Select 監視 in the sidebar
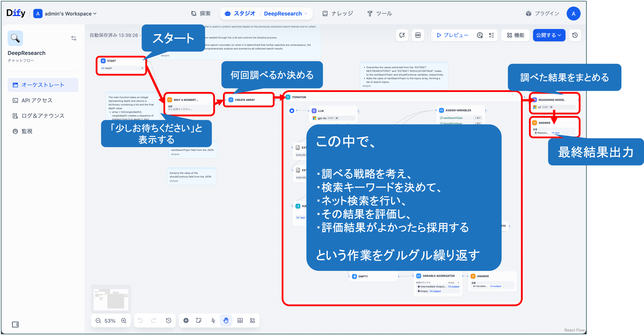The image size is (644, 335). pos(43,131)
